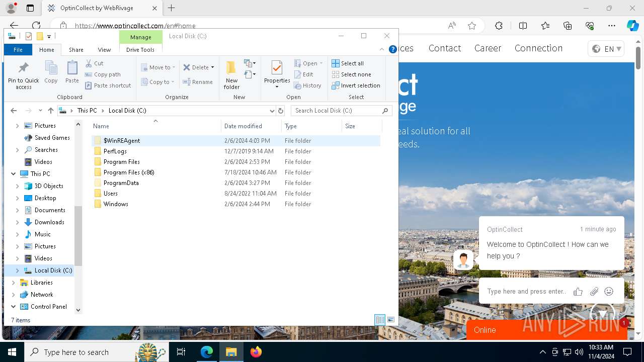644x362 pixels.
Task: Expand the Downloads tree node
Action: pos(18,222)
